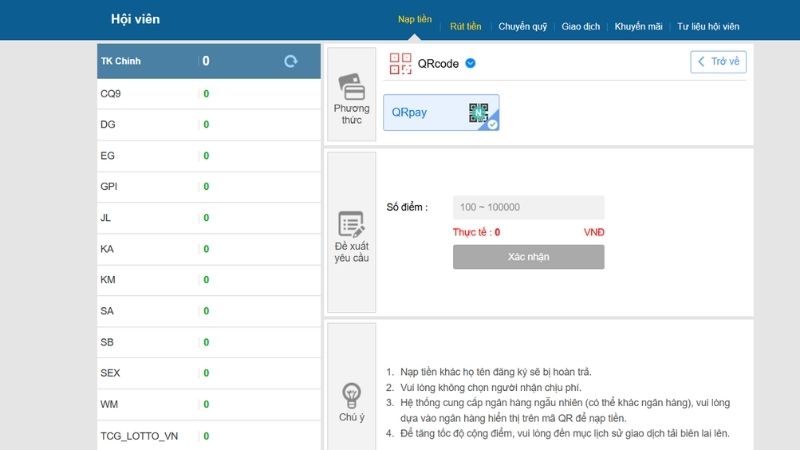Image resolution: width=800 pixels, height=450 pixels.
Task: Click note 4 about lịch sử giao dịch
Action: click(x=565, y=433)
